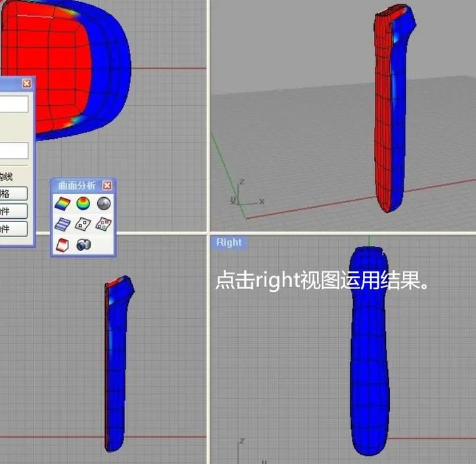Viewport: 476px width, 464px height.
Task: Click the Right viewport title label
Action: point(229,243)
